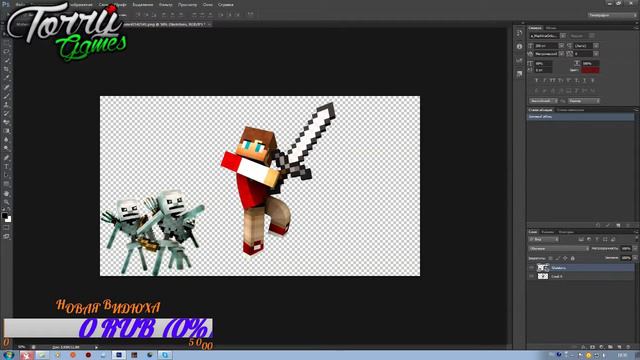The image size is (640, 360).
Task: Open the Окно menu
Action: tap(208, 5)
